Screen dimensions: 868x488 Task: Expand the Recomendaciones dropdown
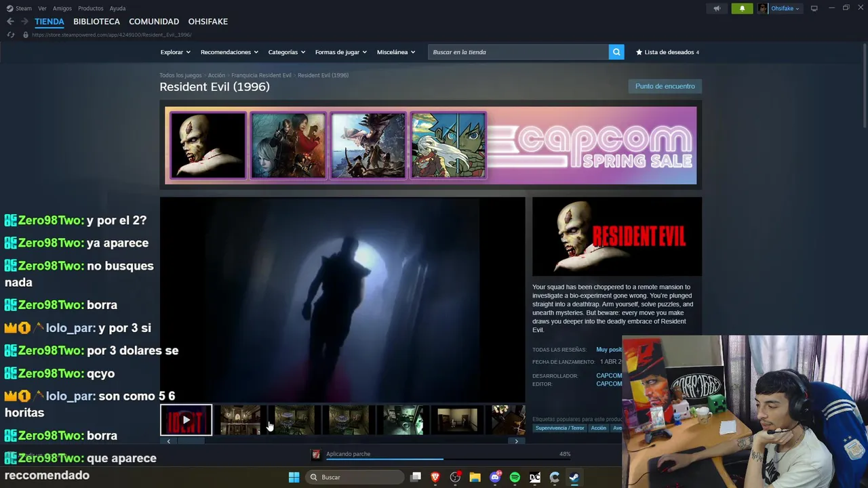point(229,52)
